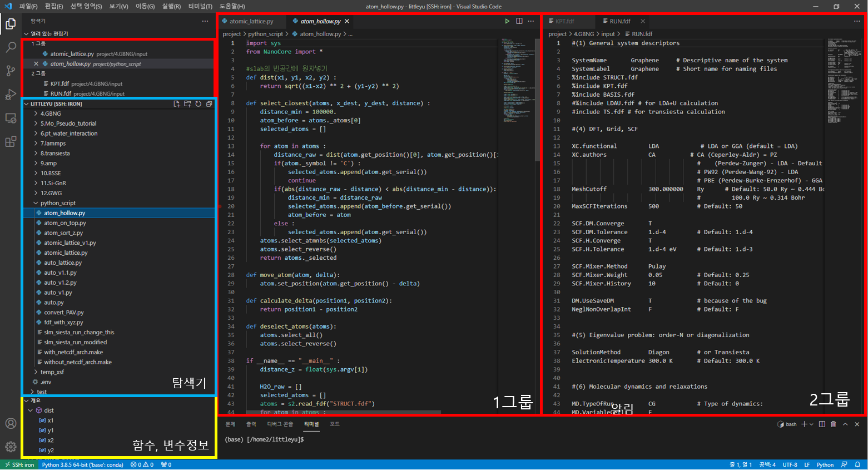868x470 pixels.
Task: Select Python 3.8.5 interpreter in status bar
Action: [83, 464]
